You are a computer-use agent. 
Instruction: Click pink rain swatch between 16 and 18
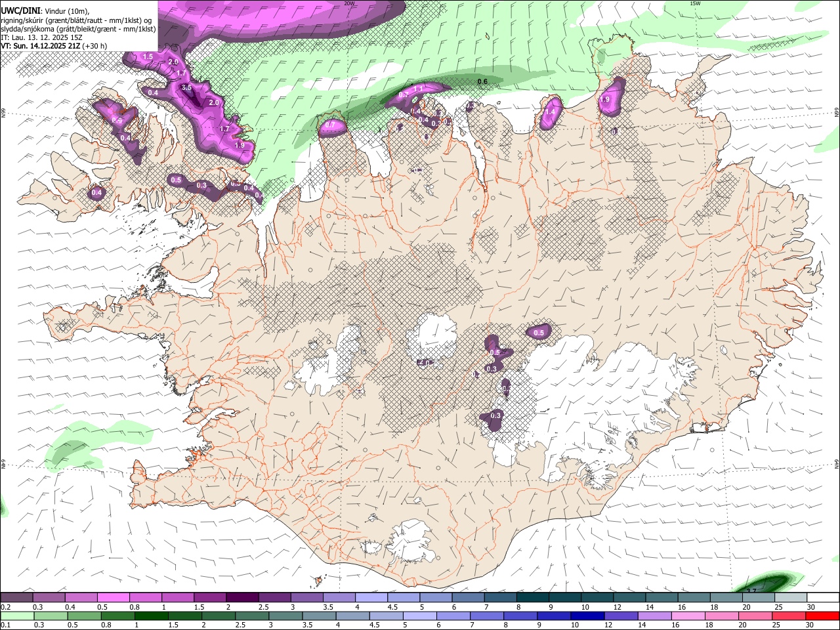(688, 616)
